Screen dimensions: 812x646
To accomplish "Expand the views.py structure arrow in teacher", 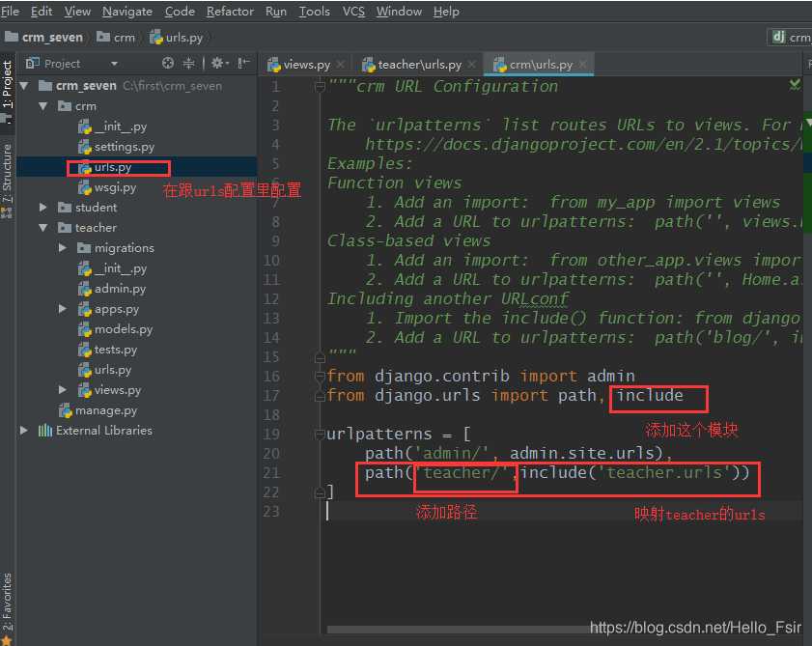I will pyautogui.click(x=63, y=389).
